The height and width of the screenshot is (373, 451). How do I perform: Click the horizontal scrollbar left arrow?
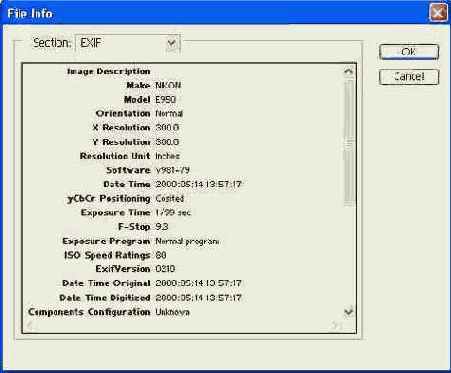click(x=29, y=325)
